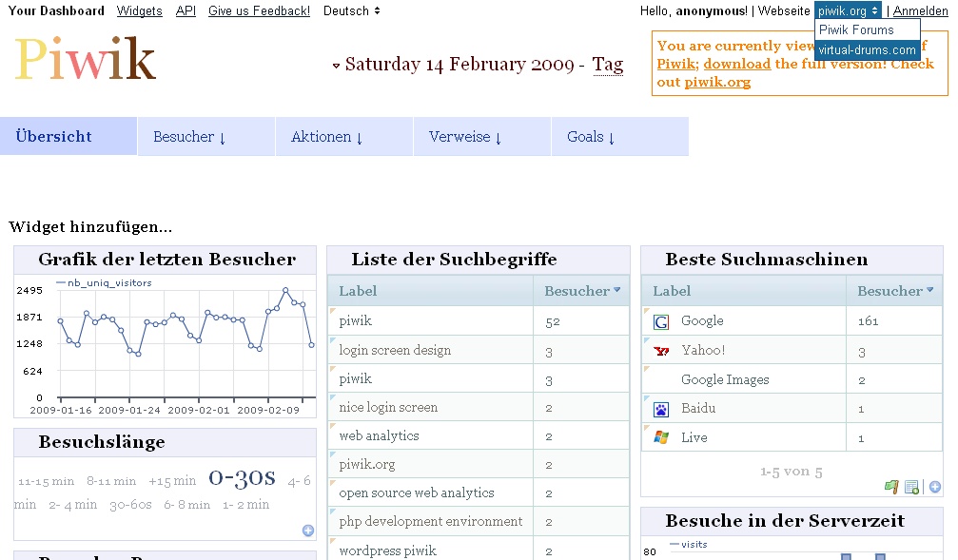Click the Anmelden login link
Image resolution: width=958 pixels, height=560 pixels.
[921, 11]
